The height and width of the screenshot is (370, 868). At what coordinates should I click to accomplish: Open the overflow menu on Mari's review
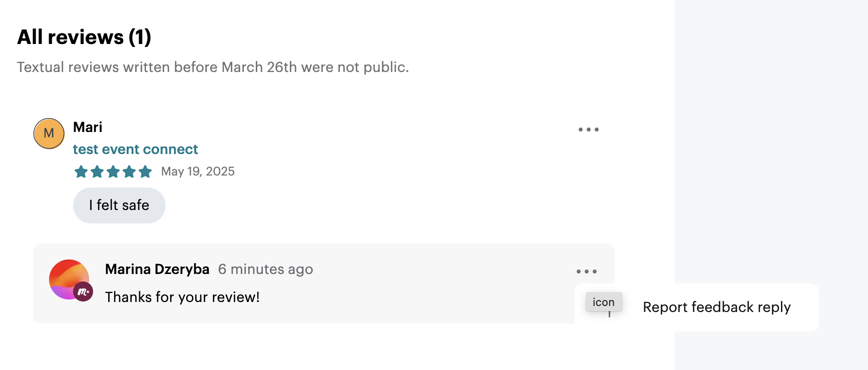click(x=588, y=129)
